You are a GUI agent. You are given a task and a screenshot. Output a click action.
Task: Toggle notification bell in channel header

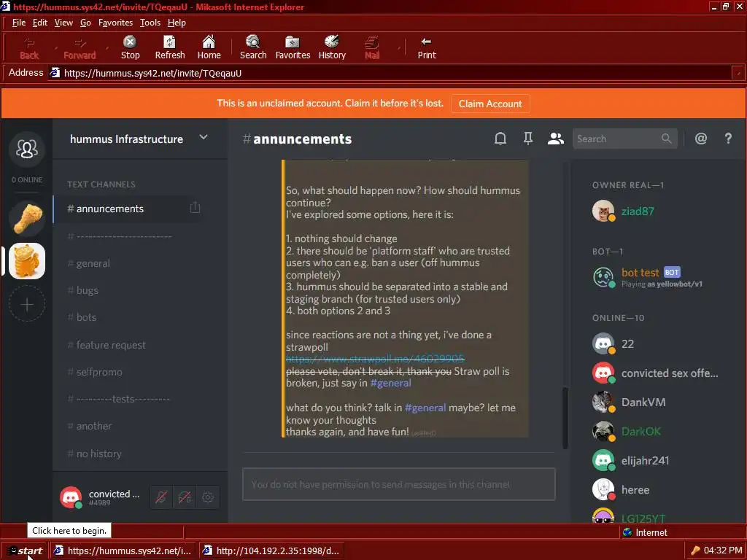(x=500, y=139)
